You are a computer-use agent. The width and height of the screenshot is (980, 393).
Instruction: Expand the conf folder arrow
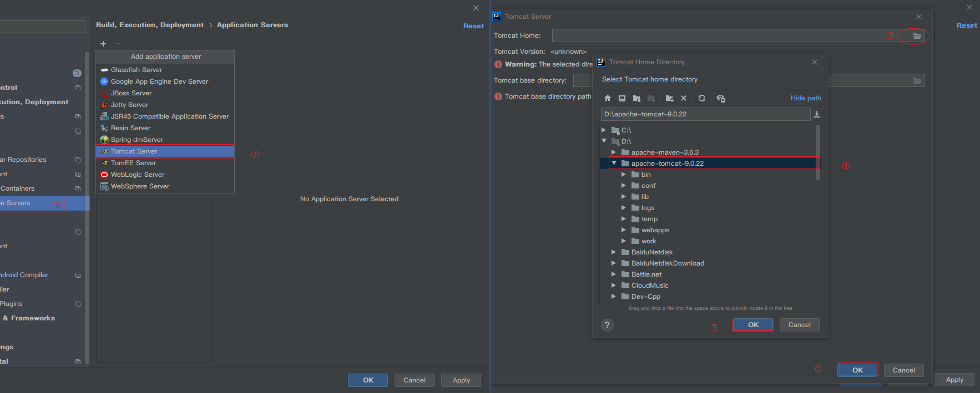(624, 186)
